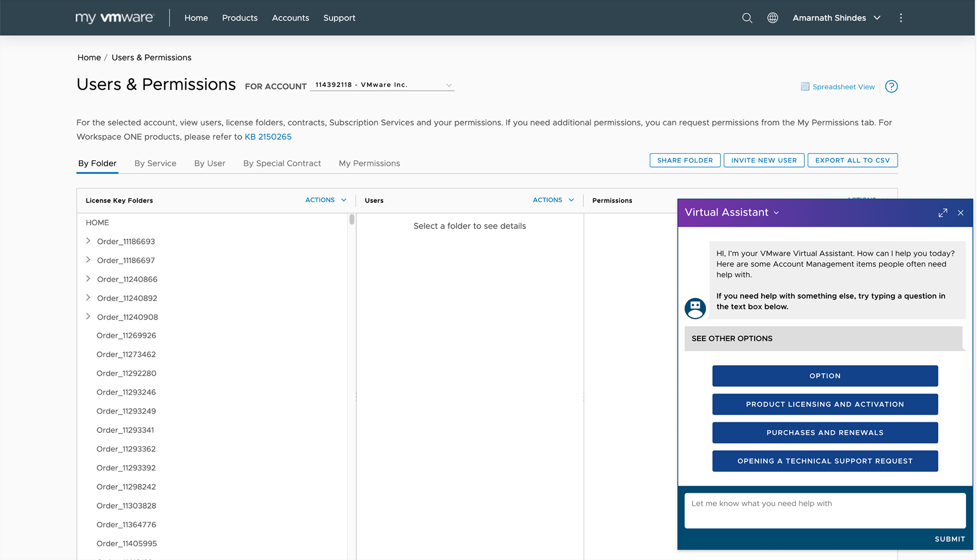
Task: Open License Key Folders ACTIONS dropdown
Action: point(326,200)
